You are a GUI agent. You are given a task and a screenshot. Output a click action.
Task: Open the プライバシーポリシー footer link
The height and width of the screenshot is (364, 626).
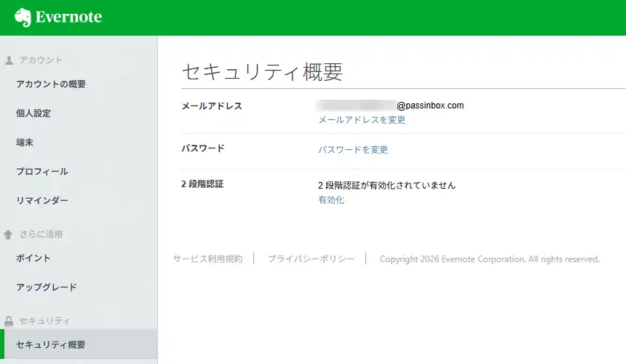(311, 259)
